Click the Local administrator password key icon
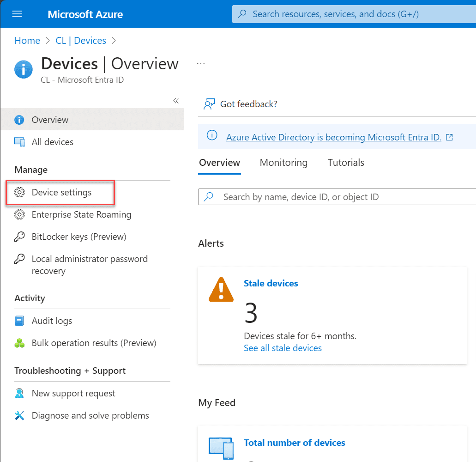Screen dimensions: 476x462 coord(19,259)
